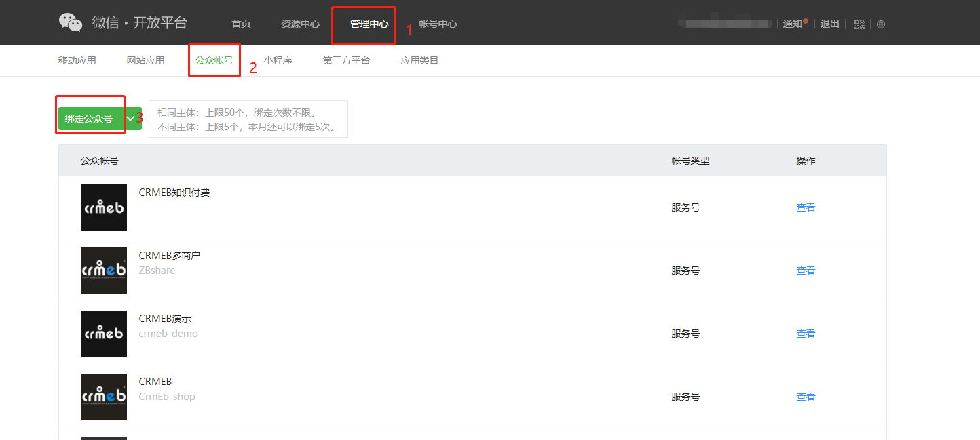Expand the arrow next to 绑定公众号
The height and width of the screenshot is (440, 980).
pyautogui.click(x=131, y=119)
